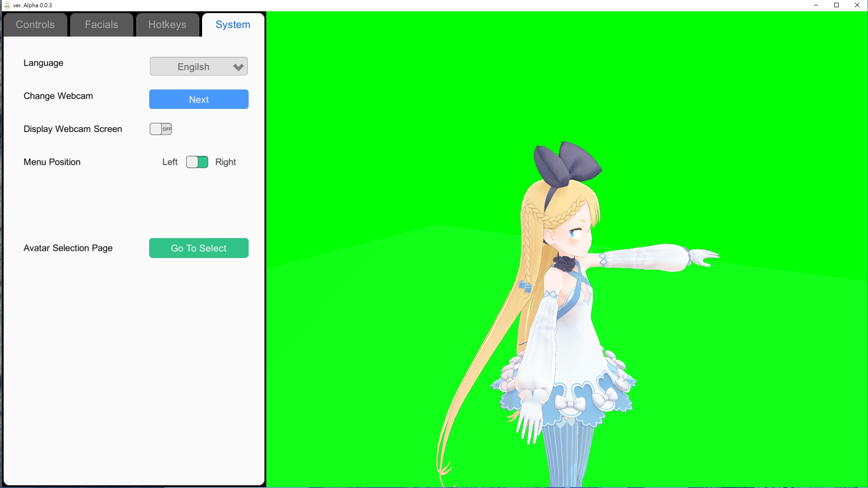Click the version label text
The height and width of the screenshot is (488, 868).
coord(33,5)
